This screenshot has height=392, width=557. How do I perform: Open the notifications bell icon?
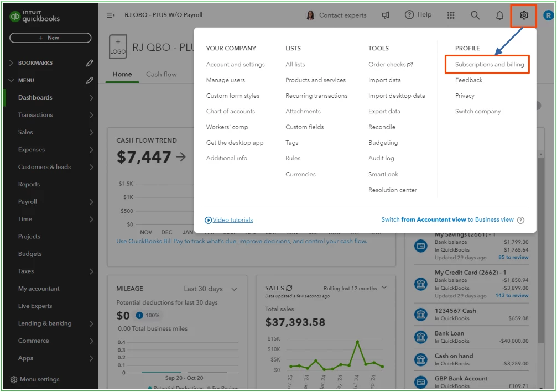click(x=499, y=15)
